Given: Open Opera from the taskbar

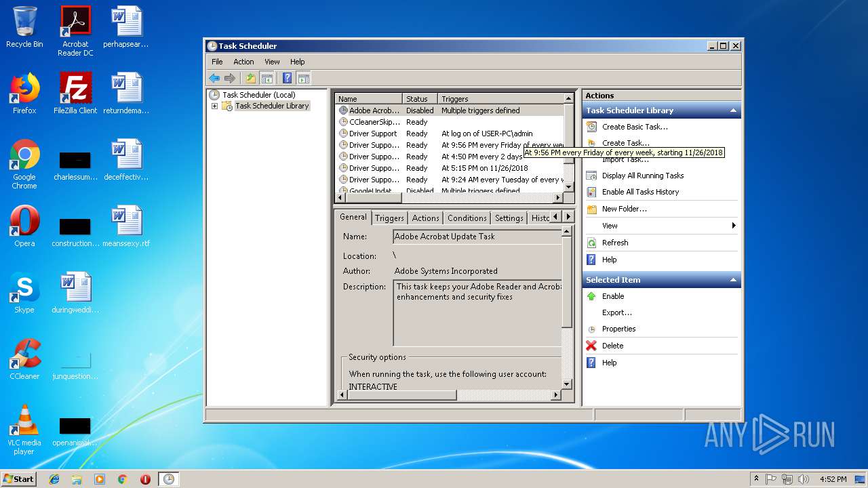Looking at the screenshot, I should point(145,479).
